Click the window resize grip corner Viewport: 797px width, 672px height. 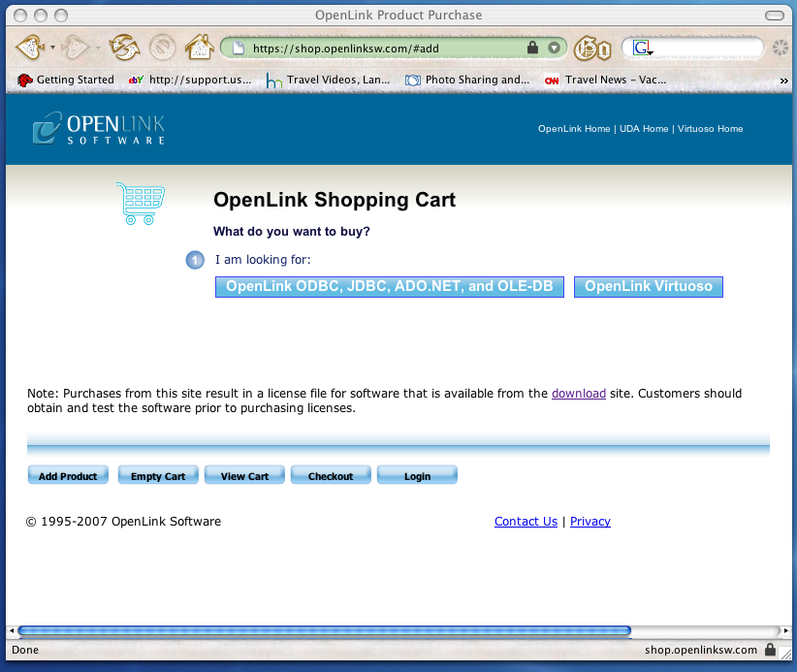pos(785,653)
